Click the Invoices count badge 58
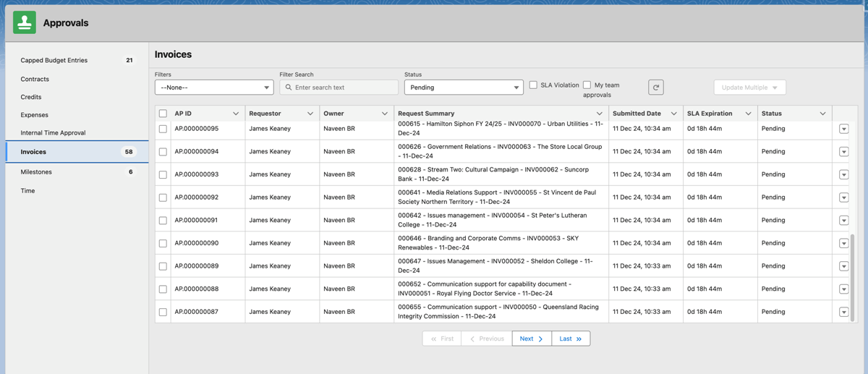Screen dimensions: 868x374 pos(129,152)
